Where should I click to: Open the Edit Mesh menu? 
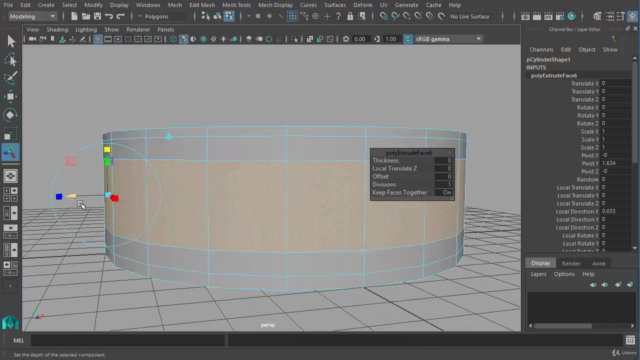(x=202, y=5)
